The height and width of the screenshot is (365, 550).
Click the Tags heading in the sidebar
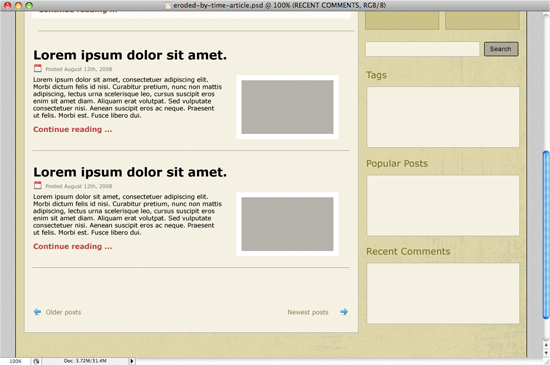click(376, 75)
